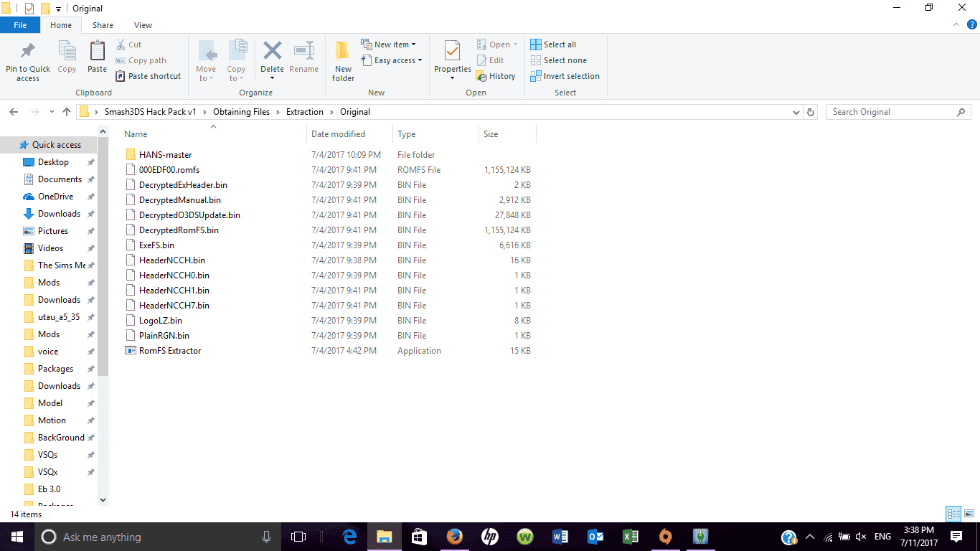Expand the Copy to dropdown
This screenshot has width=980, height=551.
coord(236,74)
